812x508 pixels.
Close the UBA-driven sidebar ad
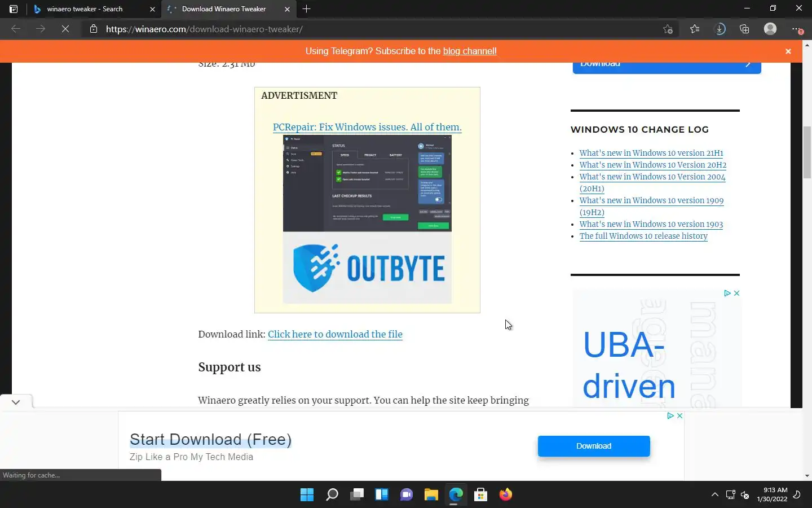(x=736, y=293)
